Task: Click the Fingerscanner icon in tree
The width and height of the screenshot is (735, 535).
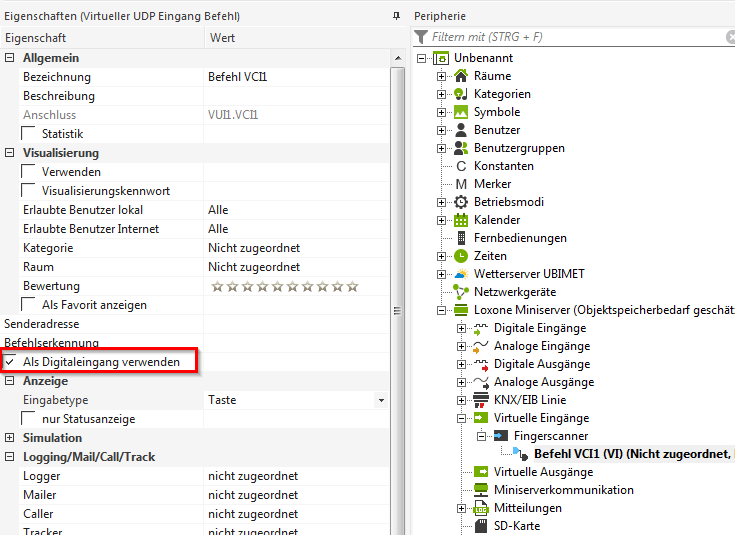Action: 501,436
